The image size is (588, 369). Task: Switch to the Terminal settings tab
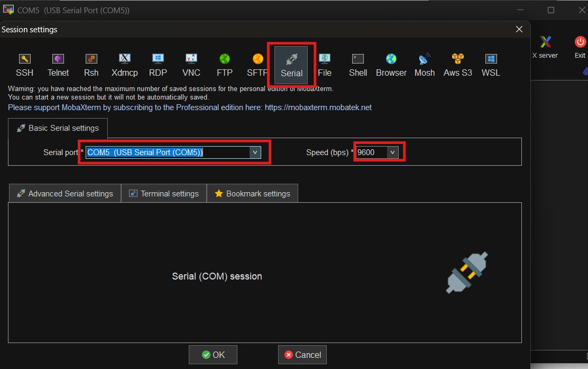pyautogui.click(x=164, y=193)
